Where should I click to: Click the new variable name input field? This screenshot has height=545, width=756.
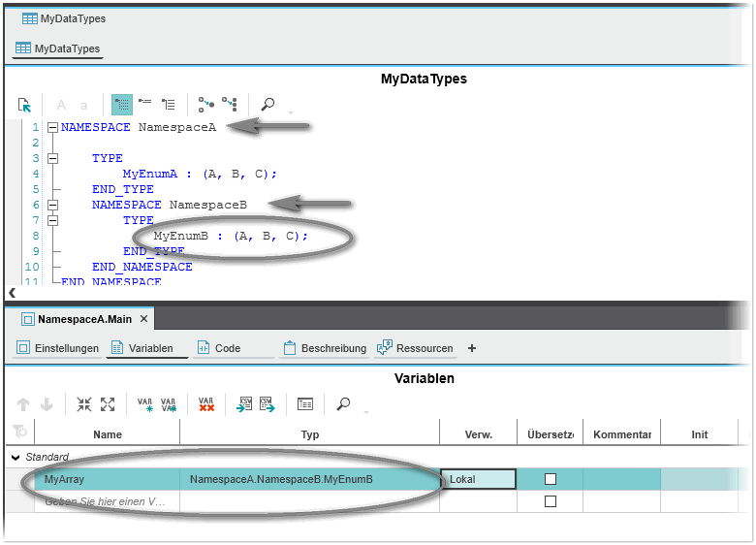(x=106, y=501)
